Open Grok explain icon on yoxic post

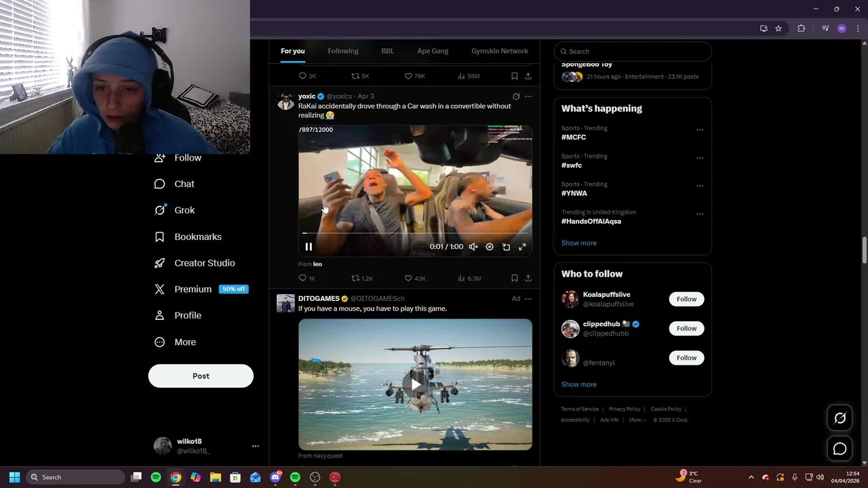coord(516,97)
